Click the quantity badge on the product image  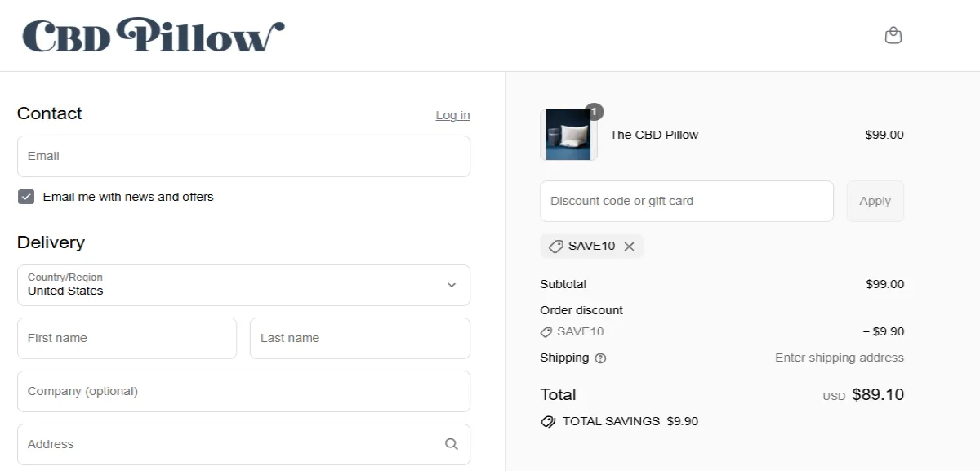coord(595,112)
